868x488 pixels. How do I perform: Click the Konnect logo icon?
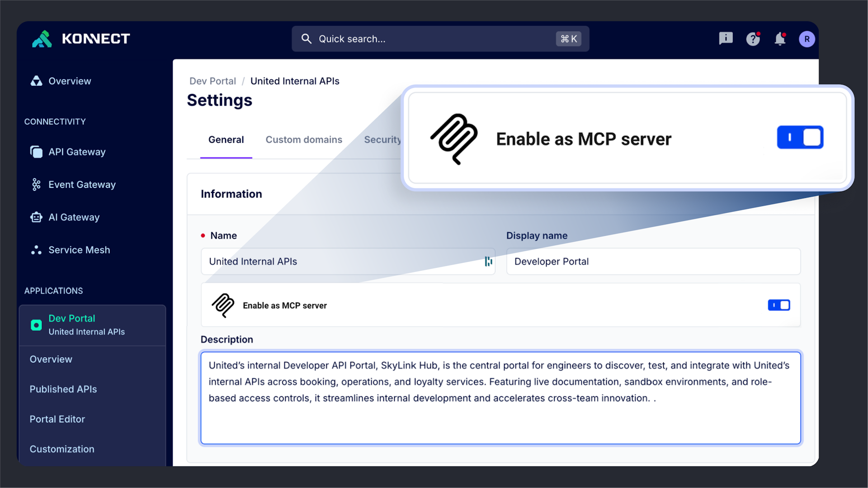pos(42,39)
